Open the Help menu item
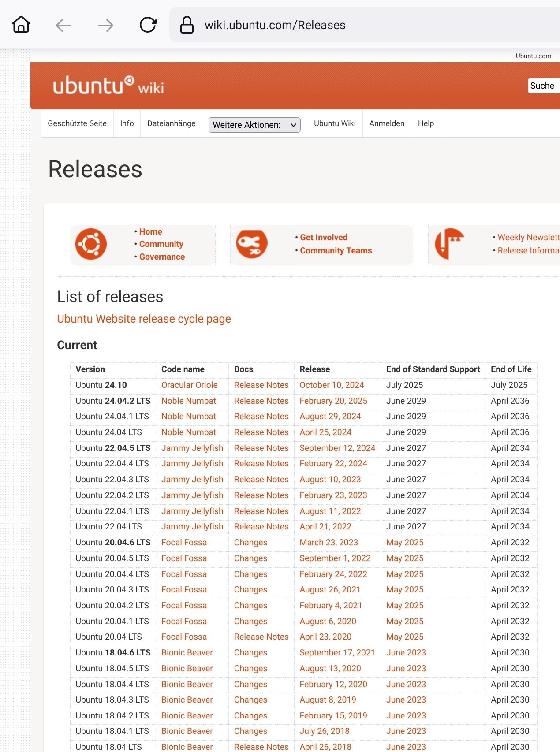 (x=426, y=123)
